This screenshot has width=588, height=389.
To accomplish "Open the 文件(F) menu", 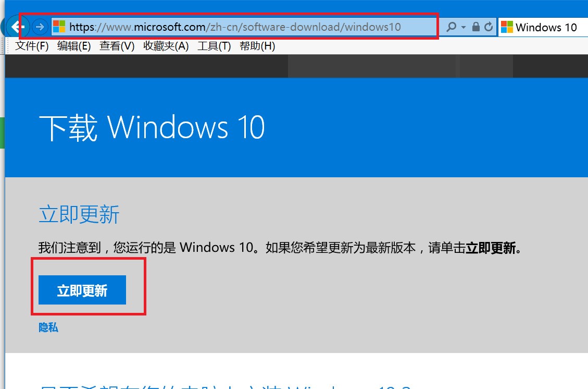I will tap(32, 46).
